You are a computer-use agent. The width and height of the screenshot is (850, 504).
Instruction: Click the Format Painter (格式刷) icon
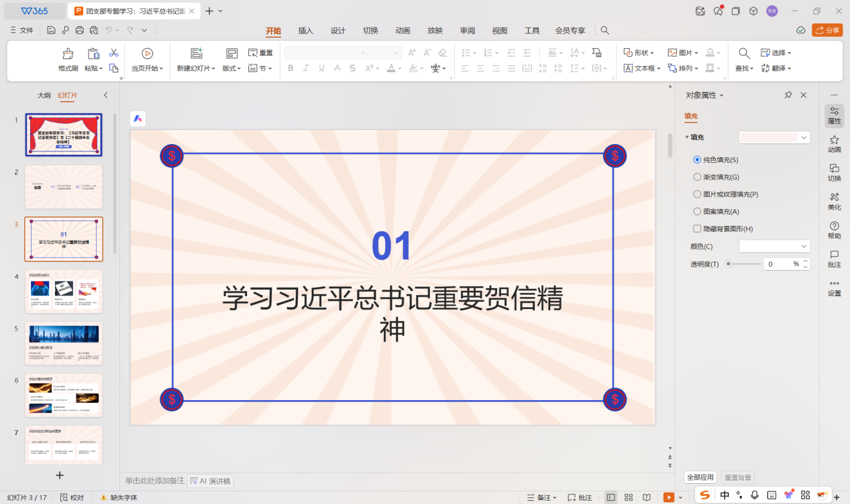click(x=68, y=54)
